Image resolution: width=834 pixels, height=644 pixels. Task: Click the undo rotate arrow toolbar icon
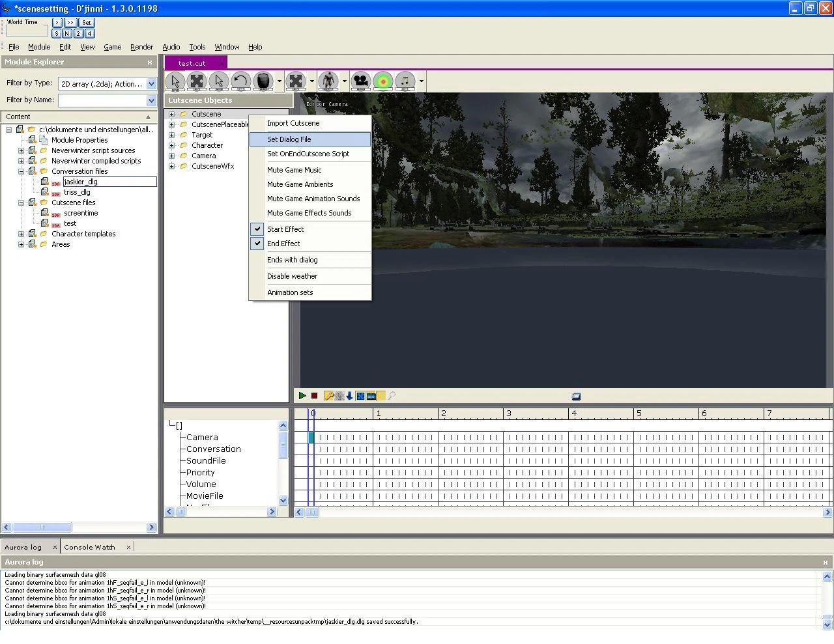[241, 81]
